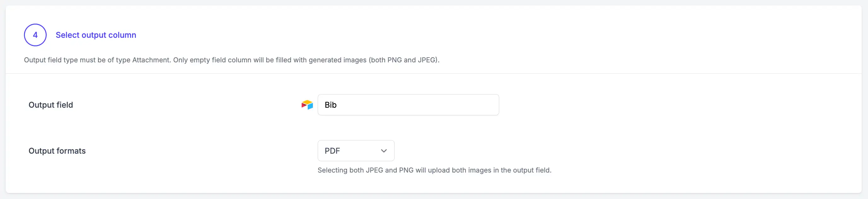Click "(both PNG and JPEG)" in the description

(404, 60)
